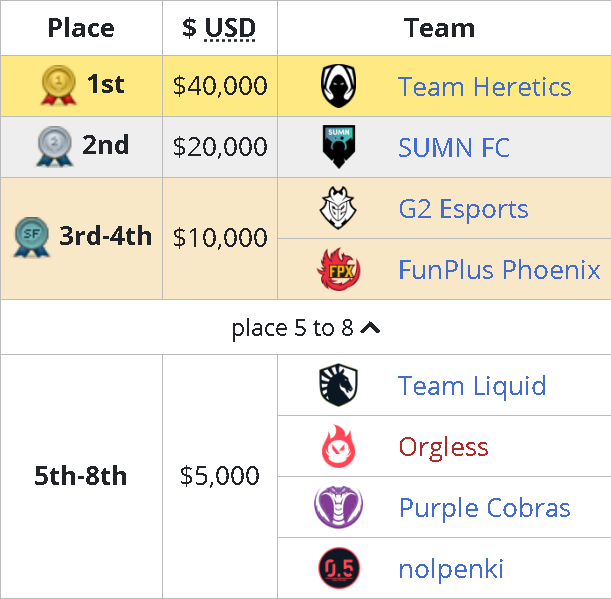Click the nolpenki 0.5 logo icon

339,569
